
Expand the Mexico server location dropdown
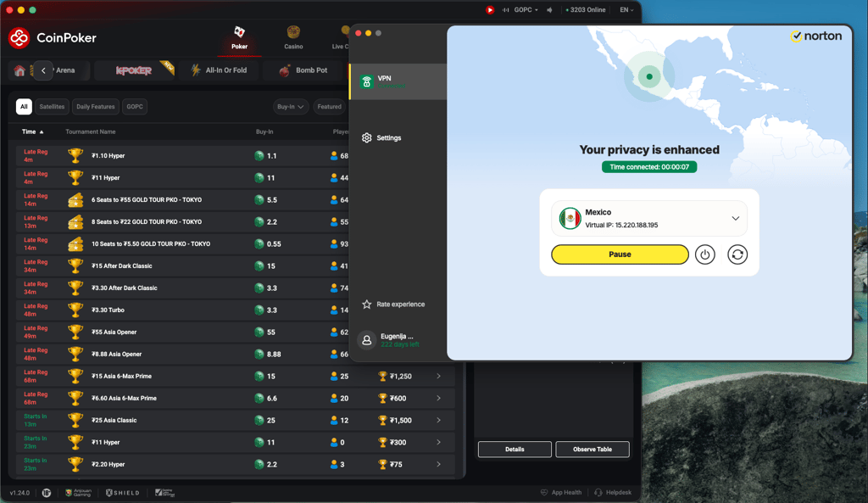coord(735,218)
